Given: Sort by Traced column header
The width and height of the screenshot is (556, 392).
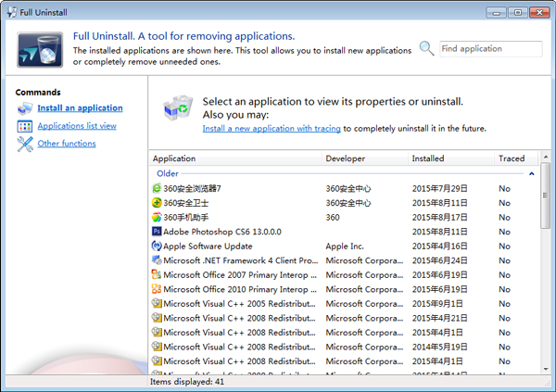Looking at the screenshot, I should tap(516, 158).
